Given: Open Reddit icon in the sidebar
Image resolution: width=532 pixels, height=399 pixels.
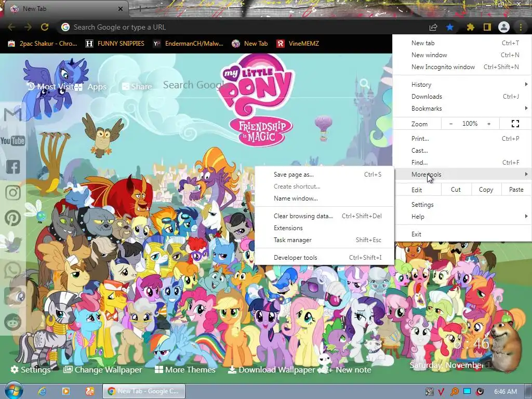Looking at the screenshot, I should click(x=13, y=322).
